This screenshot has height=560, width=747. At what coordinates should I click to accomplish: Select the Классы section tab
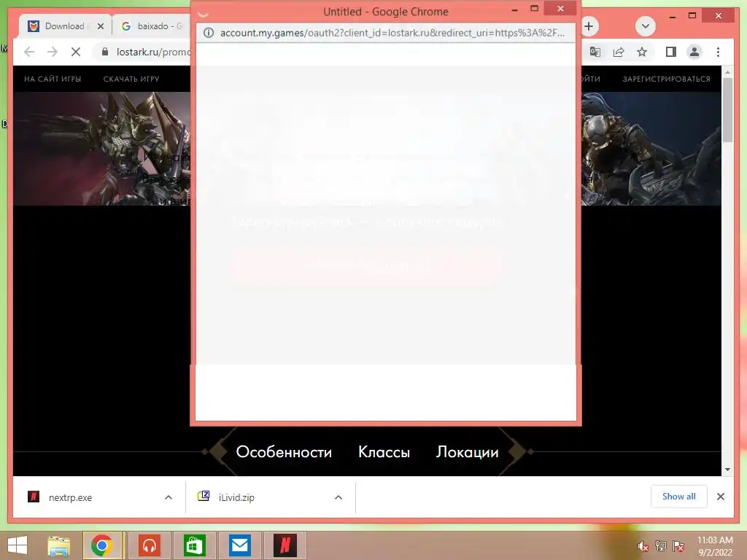384,451
